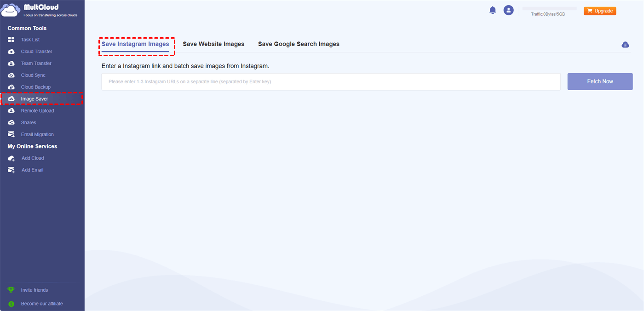Screen dimensions: 644x311
Task: Open Task List in sidebar
Action: pyautogui.click(x=30, y=40)
